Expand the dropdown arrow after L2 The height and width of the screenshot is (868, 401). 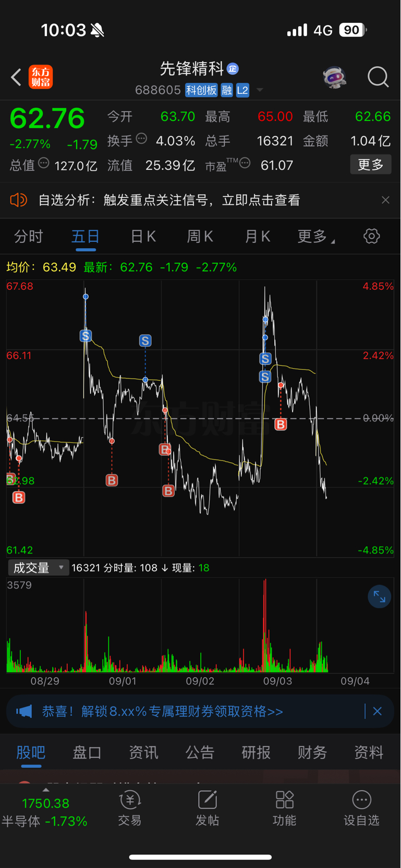[260, 90]
